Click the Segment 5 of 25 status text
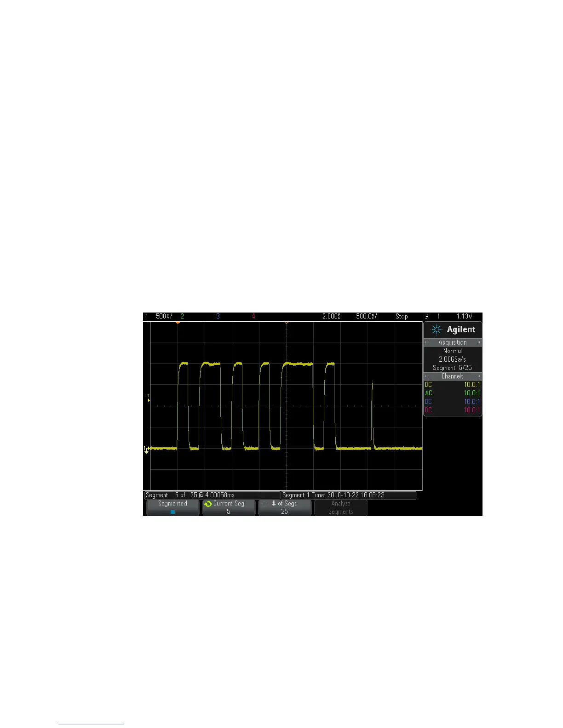 (190, 495)
